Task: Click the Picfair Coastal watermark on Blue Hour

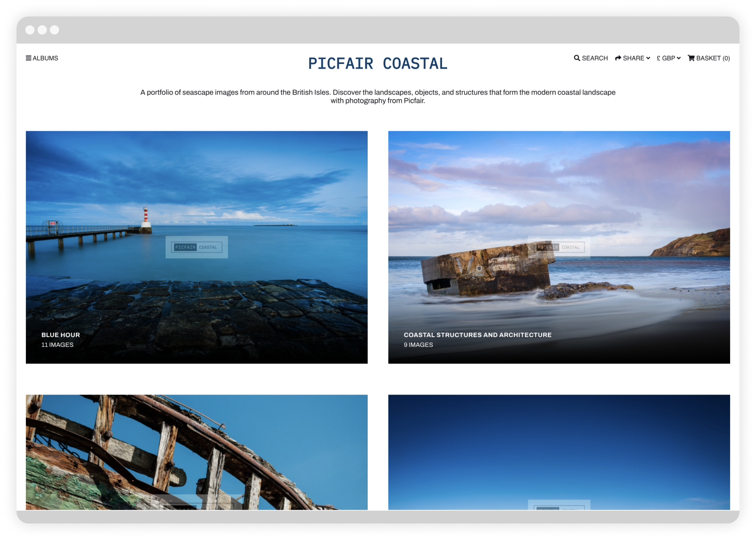Action: tap(196, 247)
